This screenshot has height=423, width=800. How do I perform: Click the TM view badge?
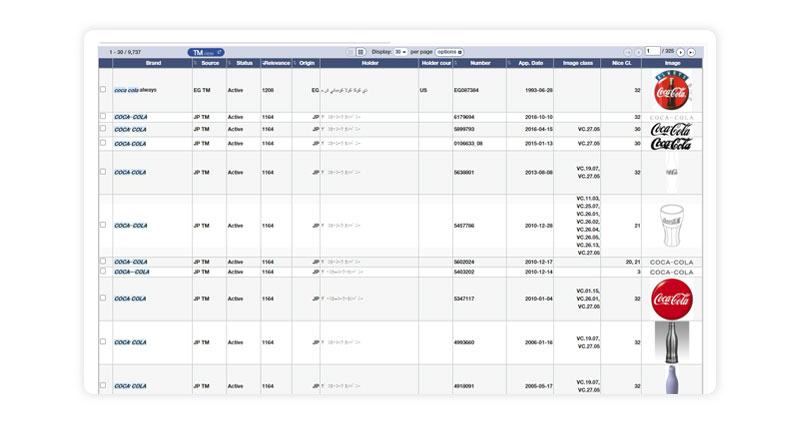click(x=206, y=52)
